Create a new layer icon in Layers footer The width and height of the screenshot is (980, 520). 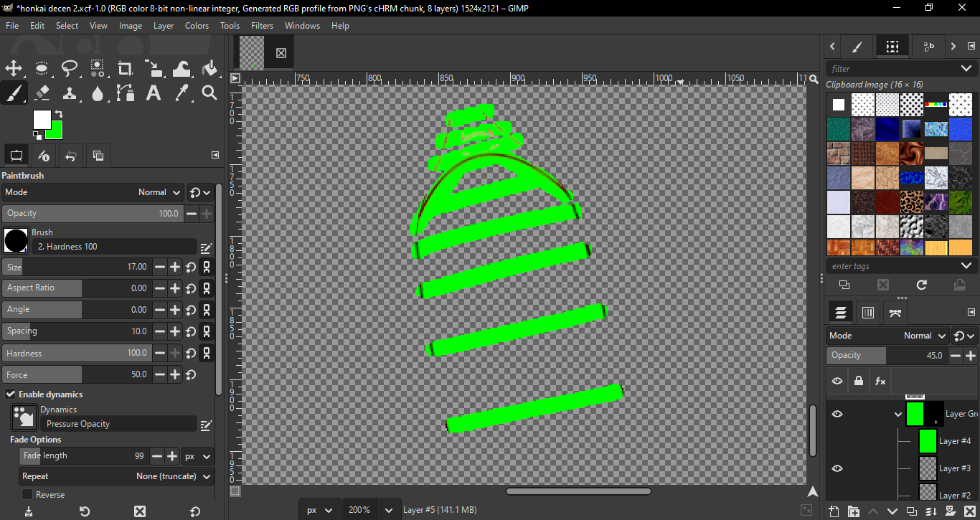(x=834, y=511)
